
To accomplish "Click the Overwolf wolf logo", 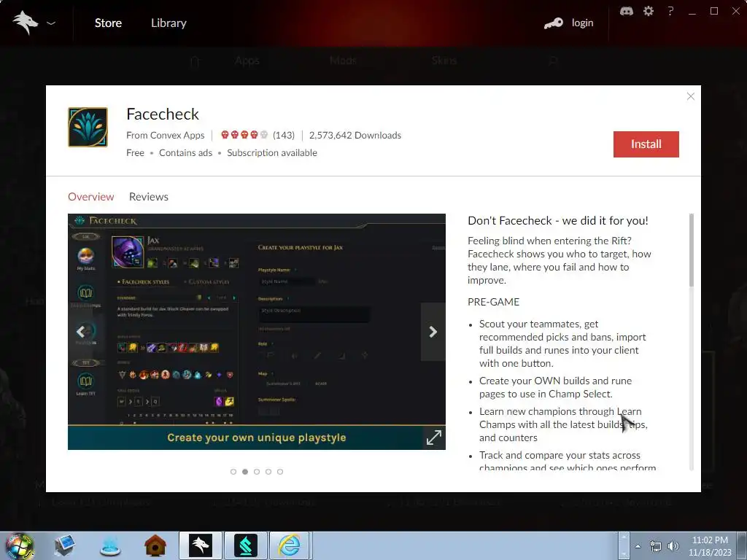I will click(26, 23).
